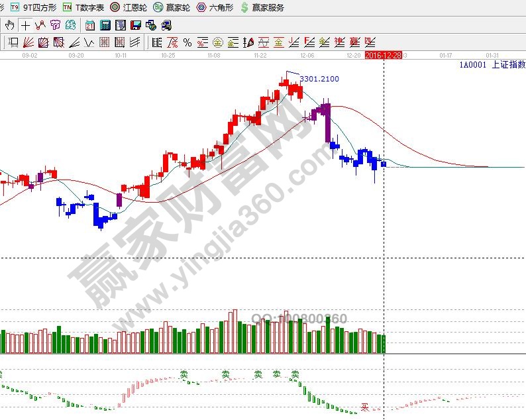Viewport: 526px width, 420px height.
Task: Open the 9T四方形 tool
Action: (x=33, y=7)
